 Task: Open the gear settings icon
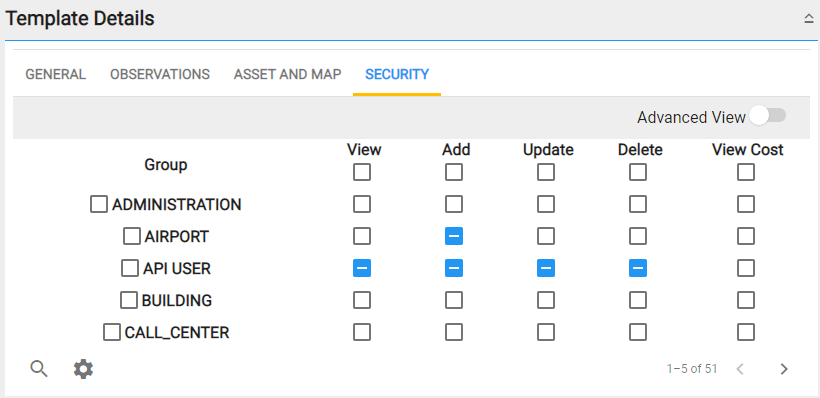[x=83, y=369]
